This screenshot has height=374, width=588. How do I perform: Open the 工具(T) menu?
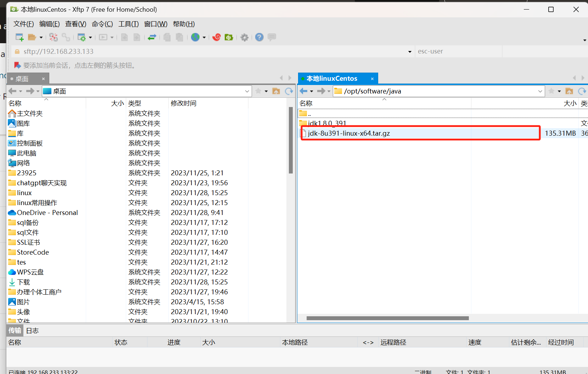coord(129,24)
